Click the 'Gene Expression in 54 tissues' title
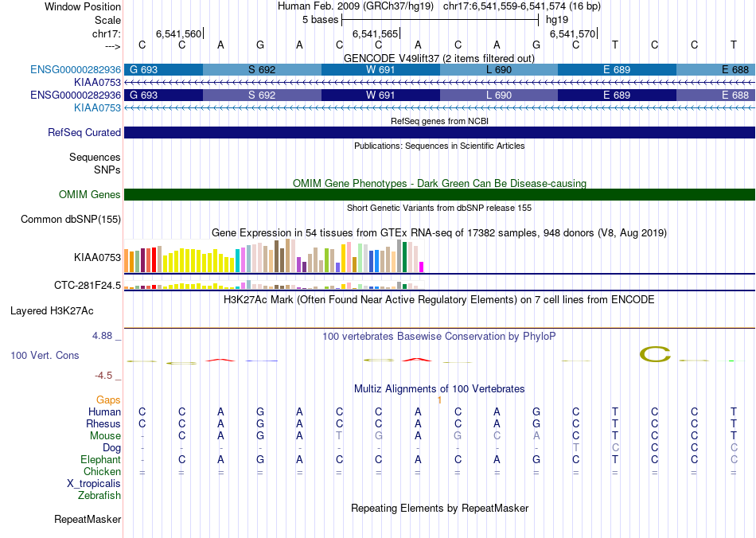The height and width of the screenshot is (538, 756). click(x=439, y=233)
